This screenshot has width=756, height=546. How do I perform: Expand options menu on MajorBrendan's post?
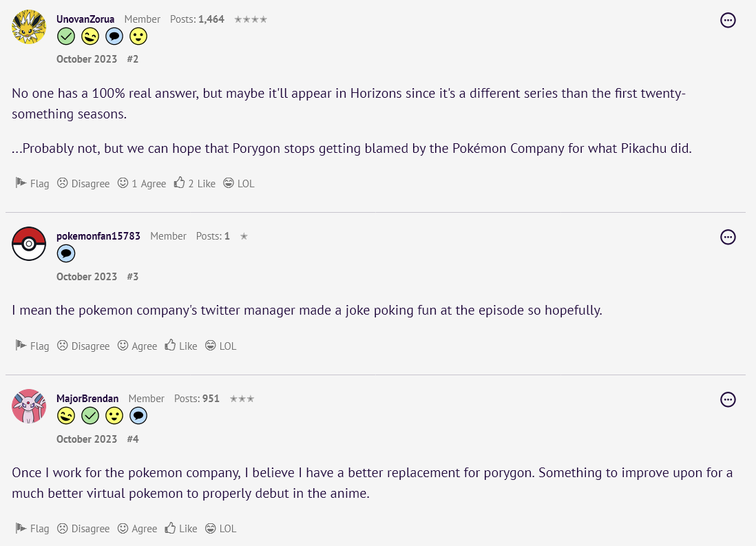728,399
